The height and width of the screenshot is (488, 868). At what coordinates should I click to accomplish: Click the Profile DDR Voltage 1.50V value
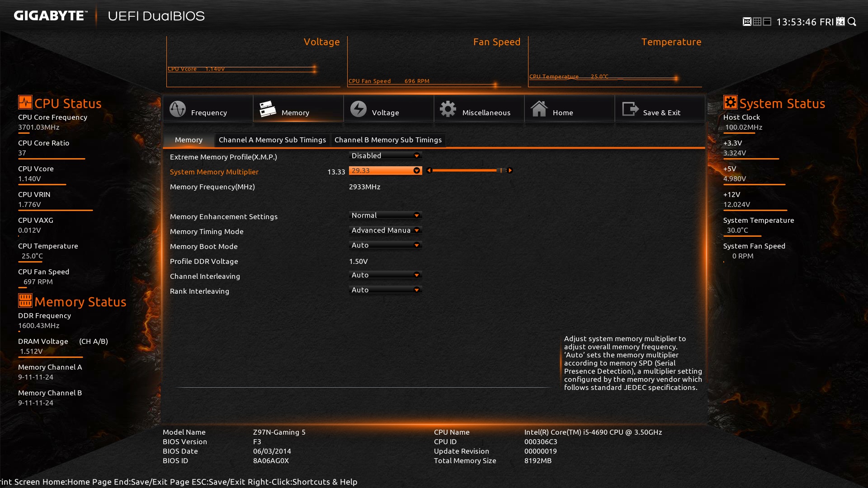coord(358,261)
